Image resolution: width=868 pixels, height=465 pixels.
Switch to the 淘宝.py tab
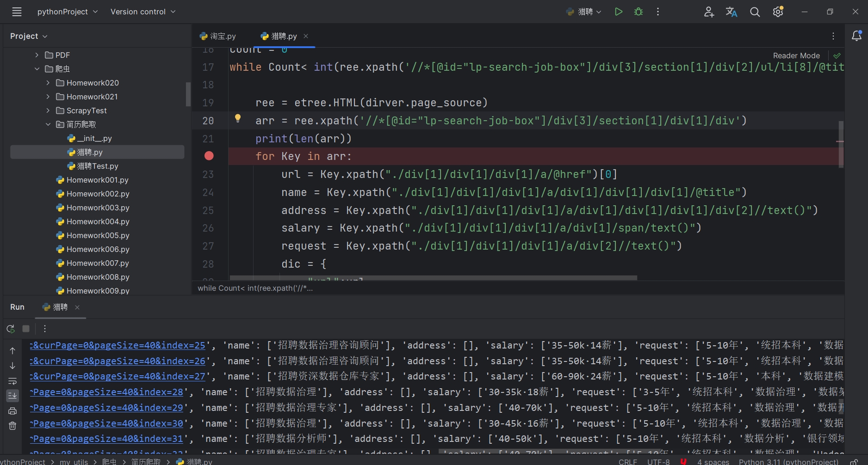218,36
